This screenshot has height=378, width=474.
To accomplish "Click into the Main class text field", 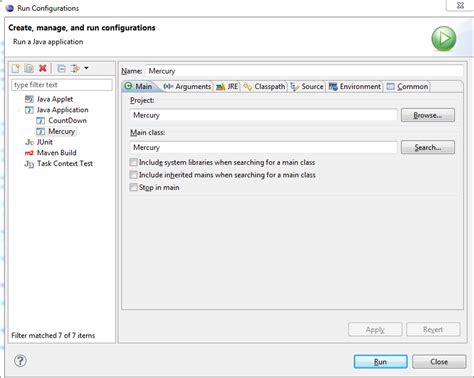I will coord(263,147).
